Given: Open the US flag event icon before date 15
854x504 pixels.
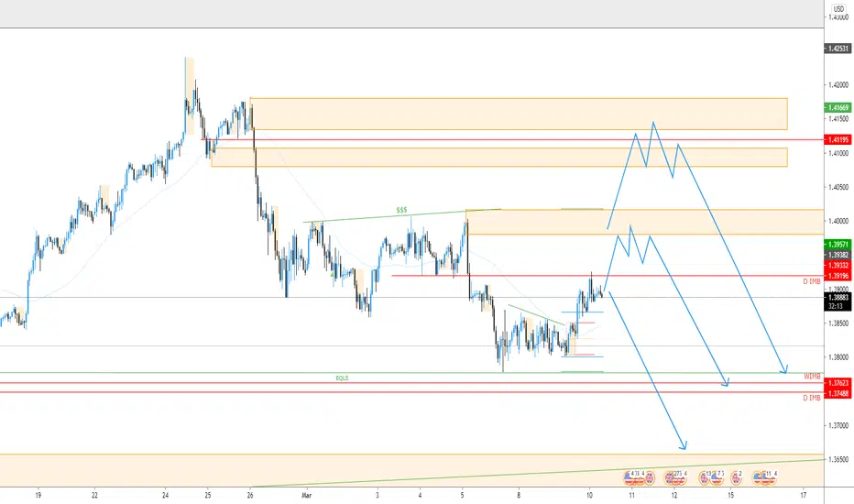Looking at the screenshot, I should pyautogui.click(x=717, y=477).
